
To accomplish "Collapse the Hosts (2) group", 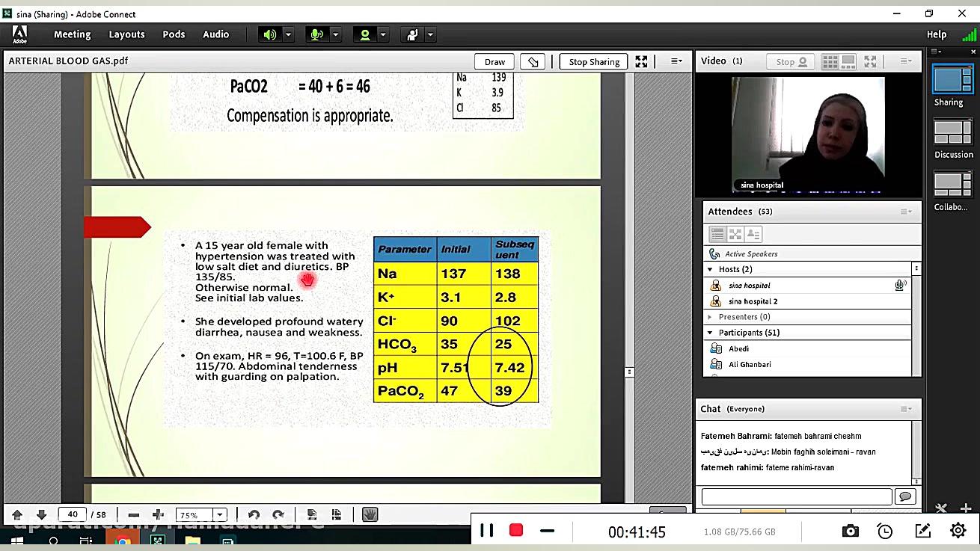I will click(711, 269).
